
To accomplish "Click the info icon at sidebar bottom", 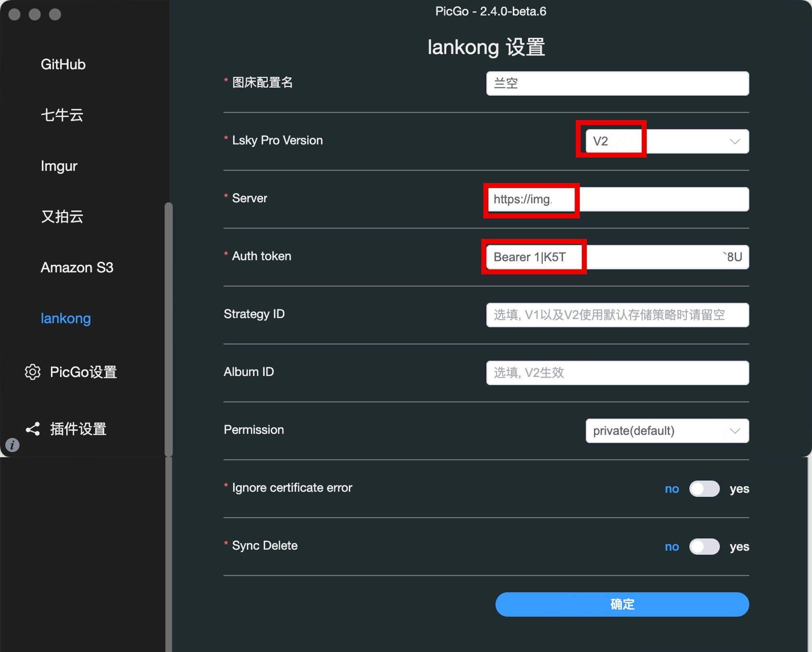I will 12,445.
